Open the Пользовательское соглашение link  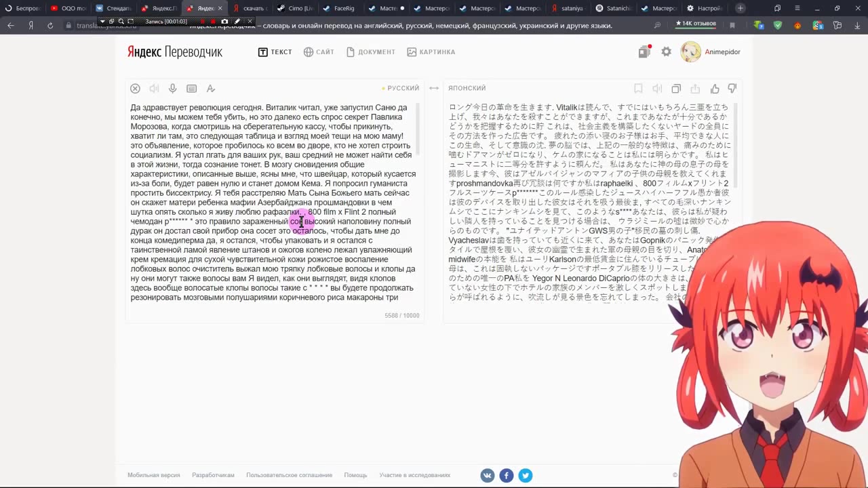[x=289, y=475]
